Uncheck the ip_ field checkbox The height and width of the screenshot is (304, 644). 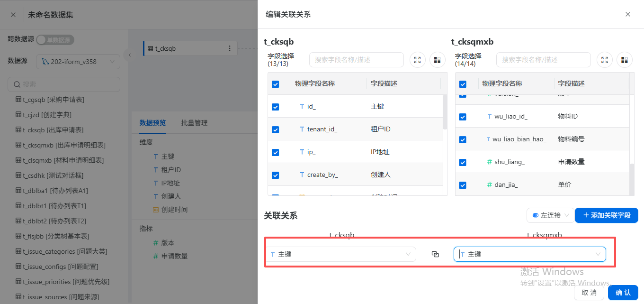coord(275,152)
